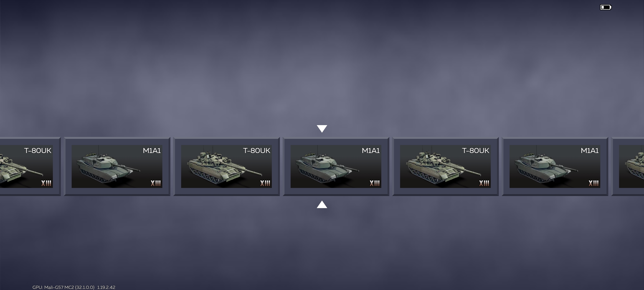Click the XIII tier badge on the rightmost M1A1
This screenshot has width=644, height=290.
click(594, 183)
